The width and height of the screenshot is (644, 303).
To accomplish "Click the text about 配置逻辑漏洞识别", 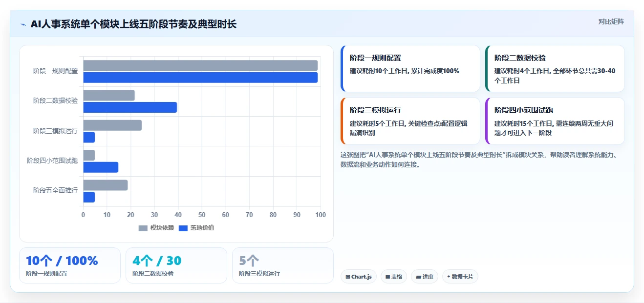I will [x=409, y=128].
